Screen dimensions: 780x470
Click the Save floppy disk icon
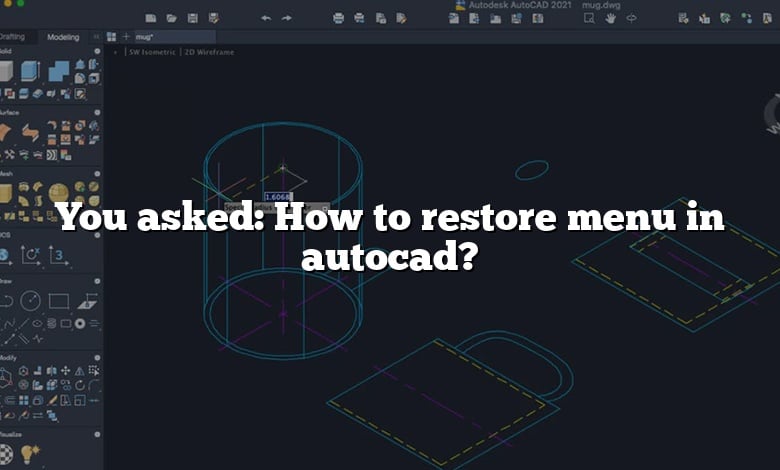click(193, 18)
